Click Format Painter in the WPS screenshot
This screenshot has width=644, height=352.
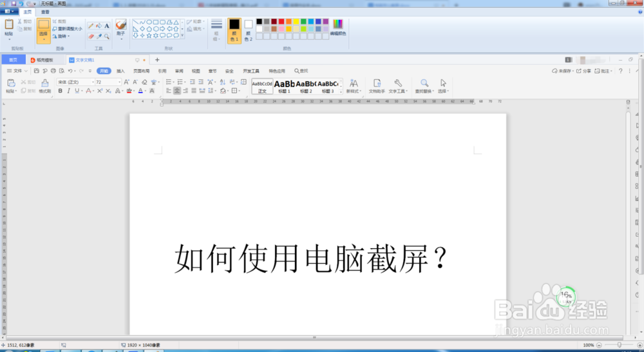pyautogui.click(x=45, y=86)
